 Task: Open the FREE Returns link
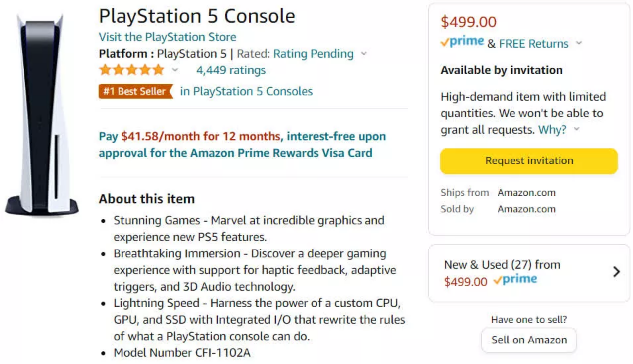(x=533, y=44)
